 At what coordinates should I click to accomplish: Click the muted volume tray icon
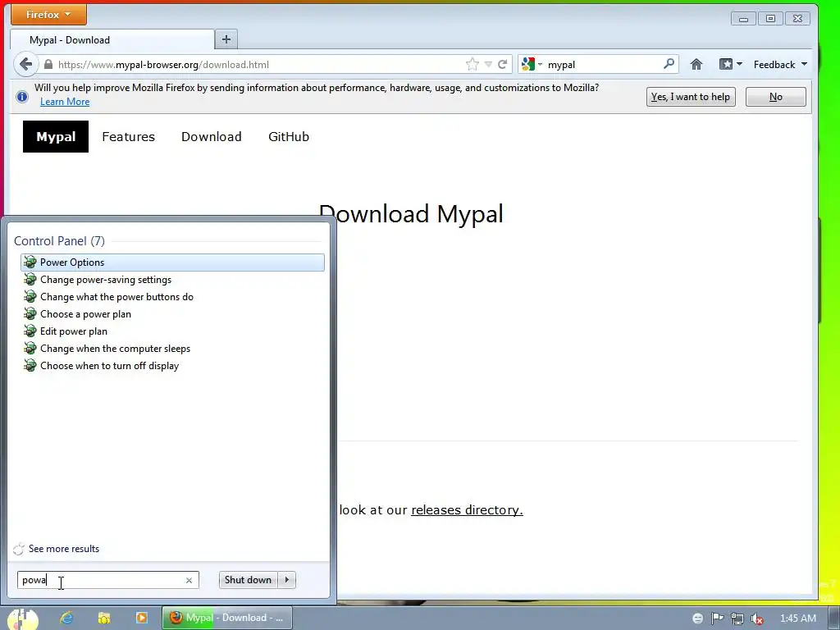(x=756, y=619)
